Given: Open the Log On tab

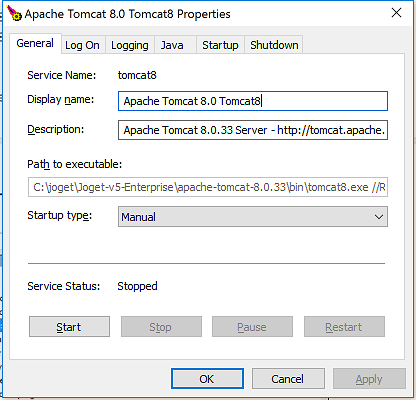Looking at the screenshot, I should (x=82, y=45).
